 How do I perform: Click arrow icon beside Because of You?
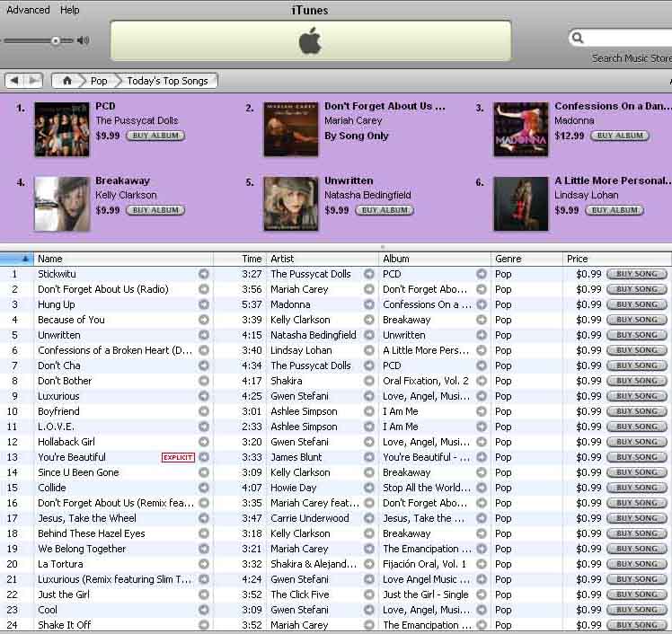click(x=204, y=320)
